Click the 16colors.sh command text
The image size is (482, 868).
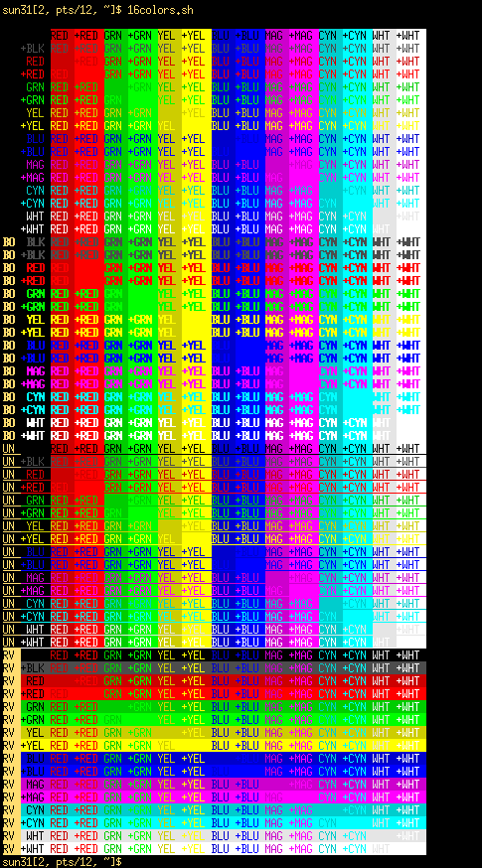click(x=161, y=9)
